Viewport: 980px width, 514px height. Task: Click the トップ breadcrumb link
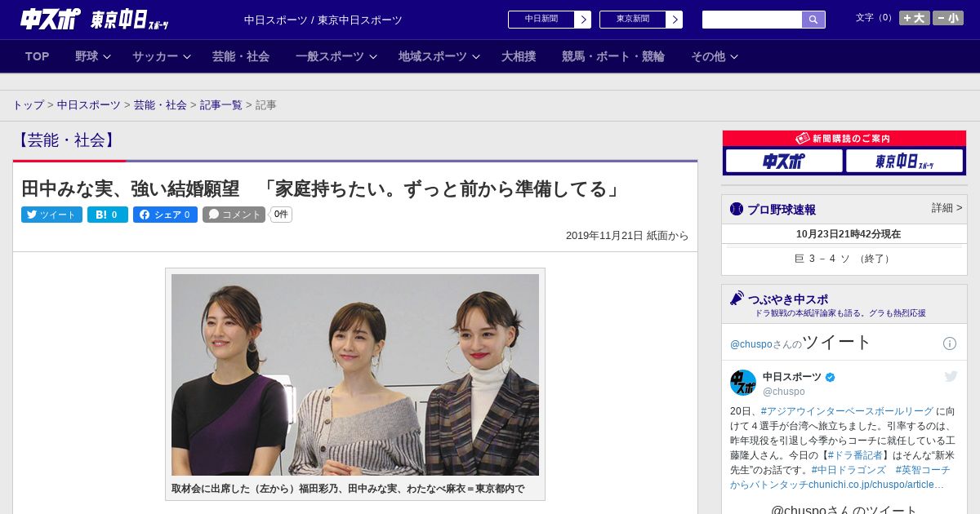[28, 105]
